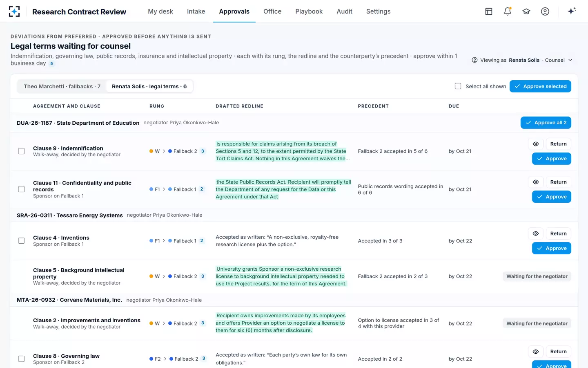Screen dimensions: 588x368
Task: Open the layout panel icon in header
Action: tap(489, 11)
